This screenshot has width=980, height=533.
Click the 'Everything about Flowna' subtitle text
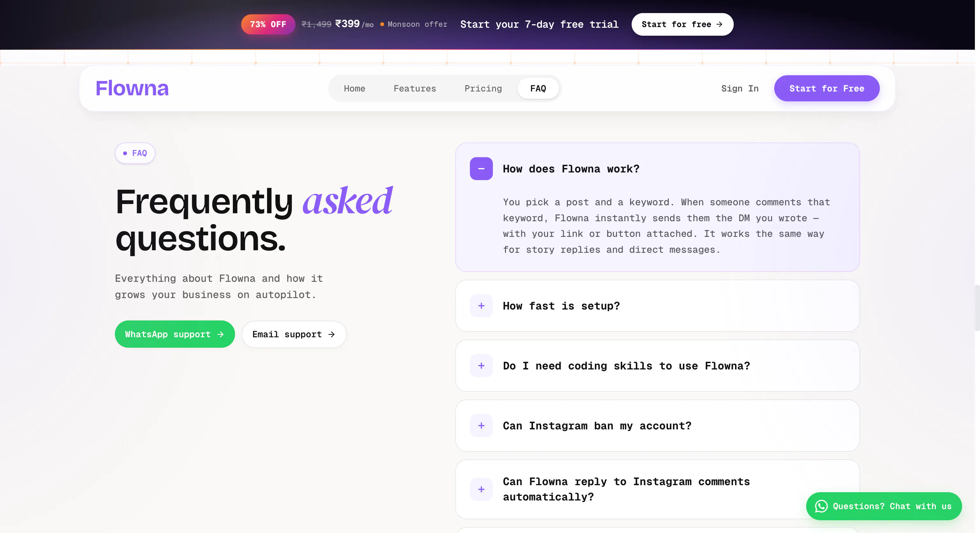pos(219,287)
